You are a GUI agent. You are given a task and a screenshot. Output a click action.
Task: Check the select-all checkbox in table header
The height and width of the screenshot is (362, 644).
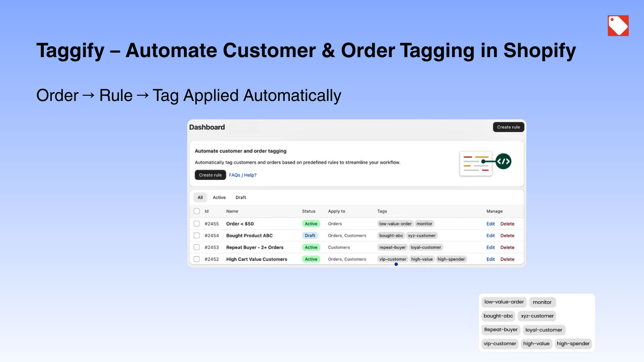coord(197,211)
